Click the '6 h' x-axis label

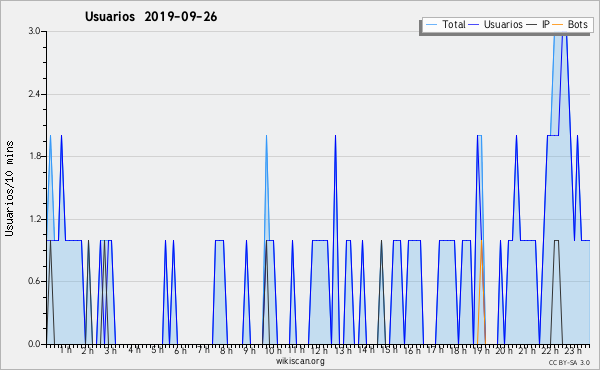click(180, 351)
